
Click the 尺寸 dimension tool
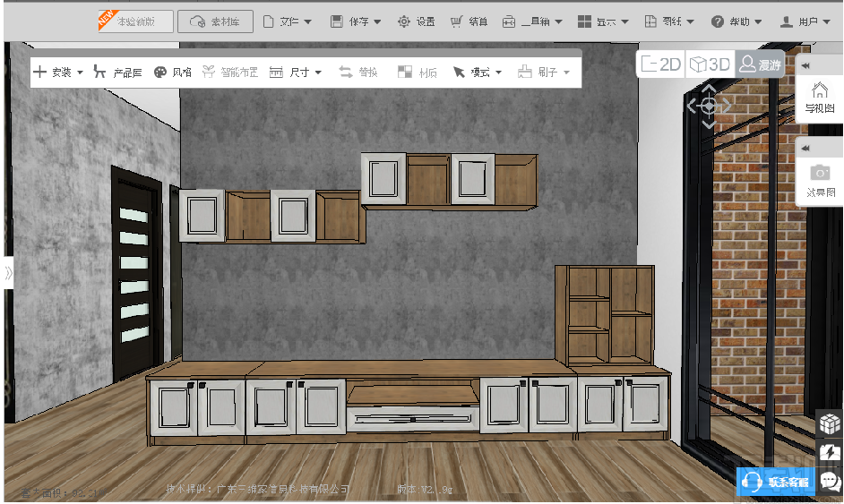point(295,73)
